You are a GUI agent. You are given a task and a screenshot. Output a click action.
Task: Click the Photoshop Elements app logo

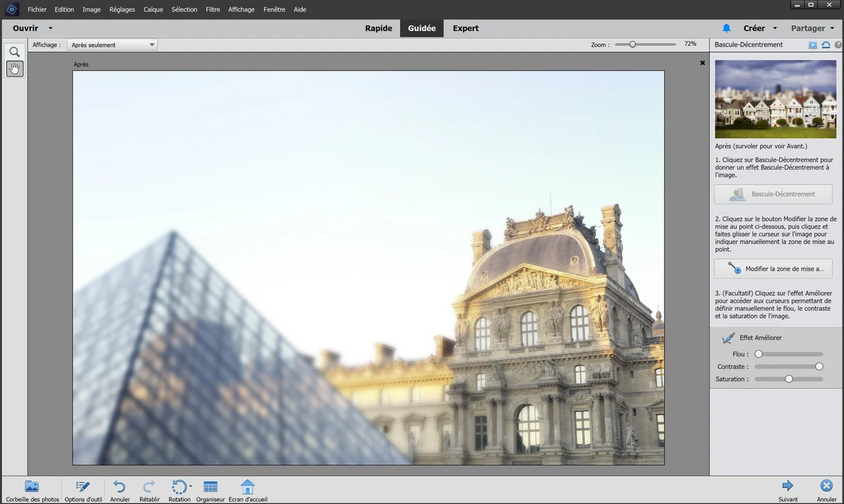[11, 9]
